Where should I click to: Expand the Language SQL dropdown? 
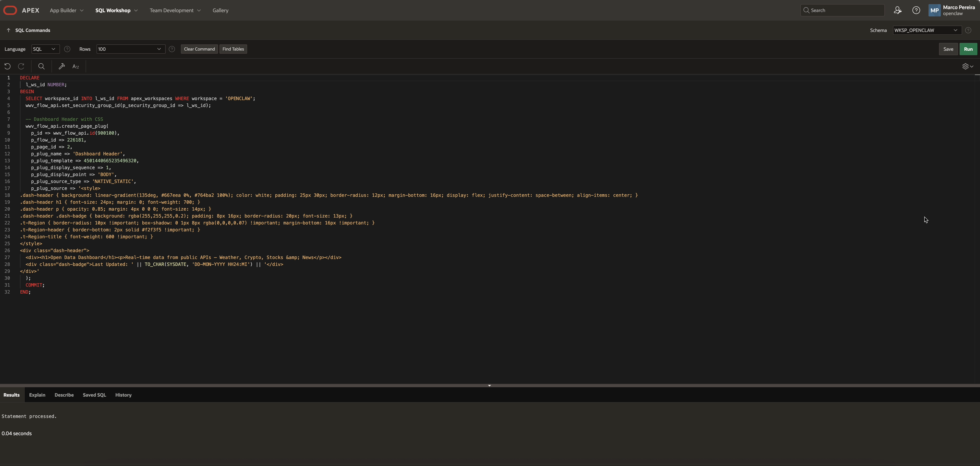coord(45,49)
